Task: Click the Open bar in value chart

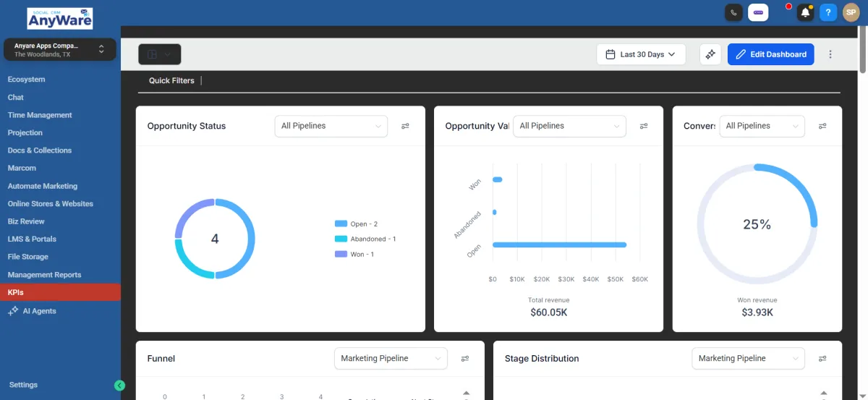Action: tap(559, 244)
